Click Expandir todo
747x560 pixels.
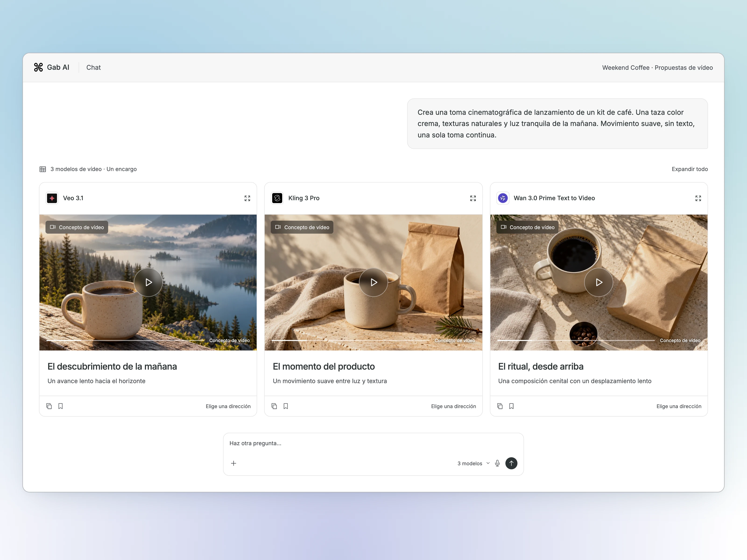pos(690,169)
